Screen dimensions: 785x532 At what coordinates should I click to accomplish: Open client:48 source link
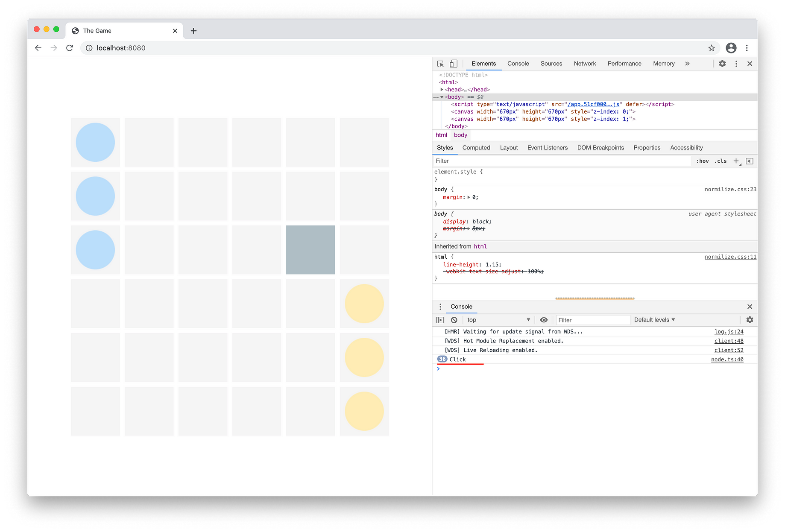(x=729, y=341)
